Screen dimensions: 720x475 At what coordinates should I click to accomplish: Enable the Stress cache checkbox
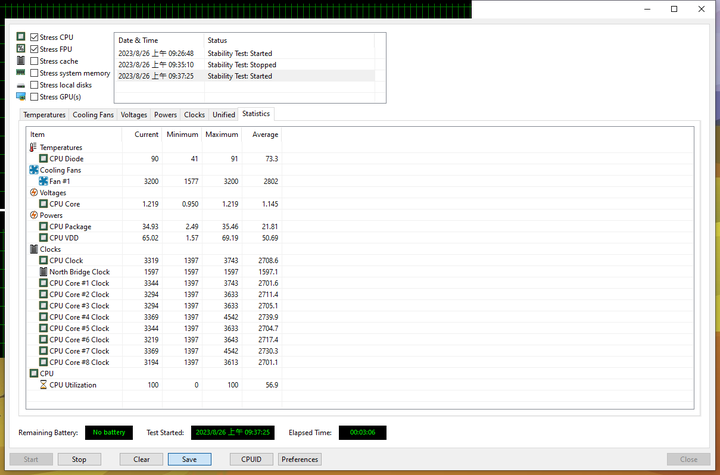[34, 61]
